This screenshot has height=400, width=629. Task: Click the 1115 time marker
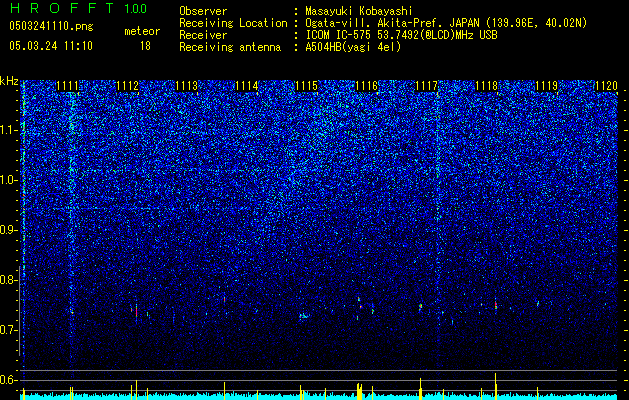pyautogui.click(x=306, y=86)
